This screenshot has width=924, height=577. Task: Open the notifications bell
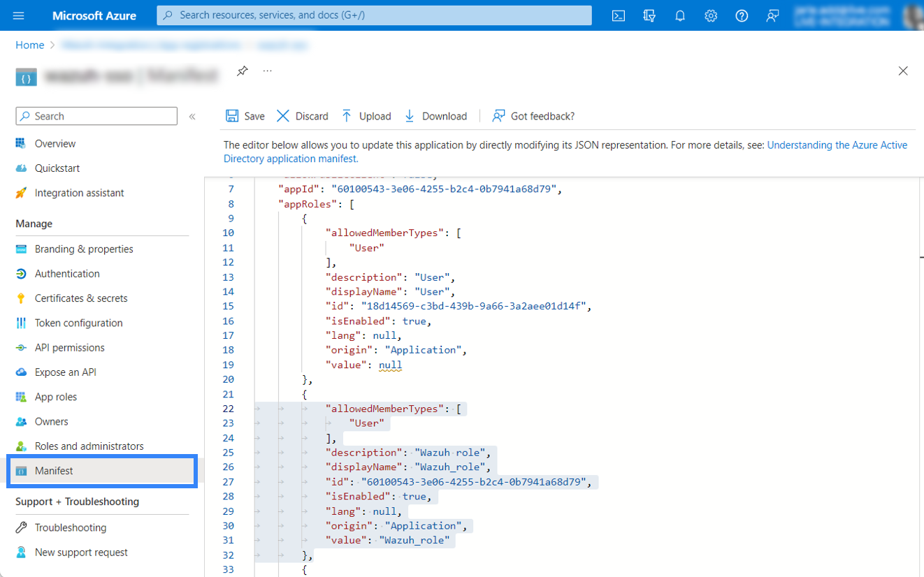click(x=680, y=15)
